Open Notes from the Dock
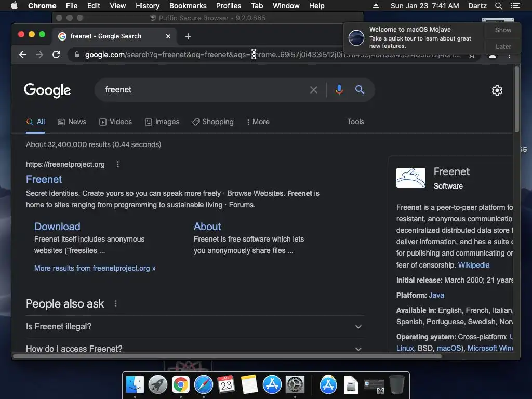Screen dimensions: 532x399 249,385
